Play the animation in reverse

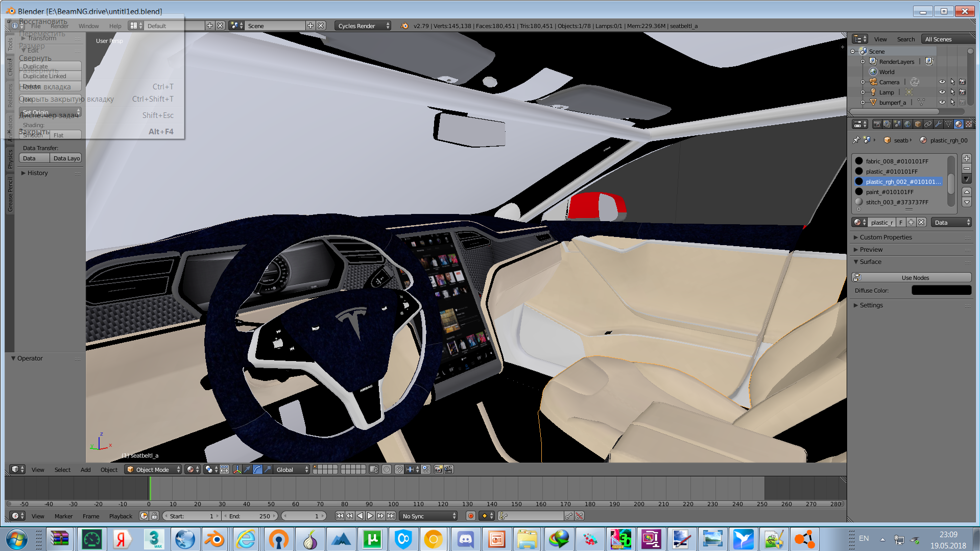360,516
